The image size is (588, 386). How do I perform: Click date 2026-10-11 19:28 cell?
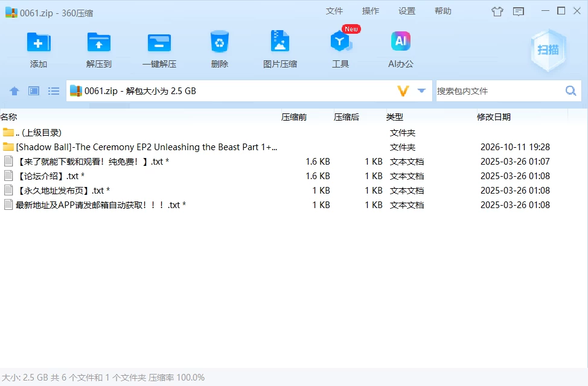click(515, 147)
